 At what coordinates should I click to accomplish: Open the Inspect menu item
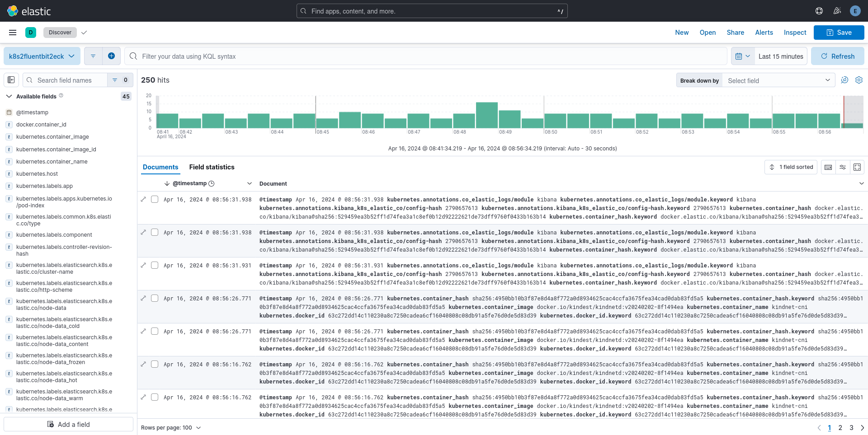pyautogui.click(x=795, y=33)
